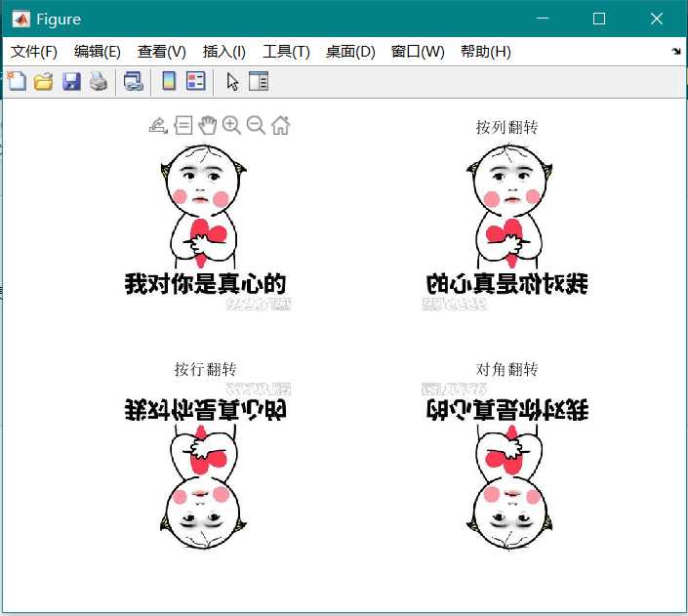The image size is (688, 616).
Task: Open the 插入(I) menu
Action: (224, 52)
